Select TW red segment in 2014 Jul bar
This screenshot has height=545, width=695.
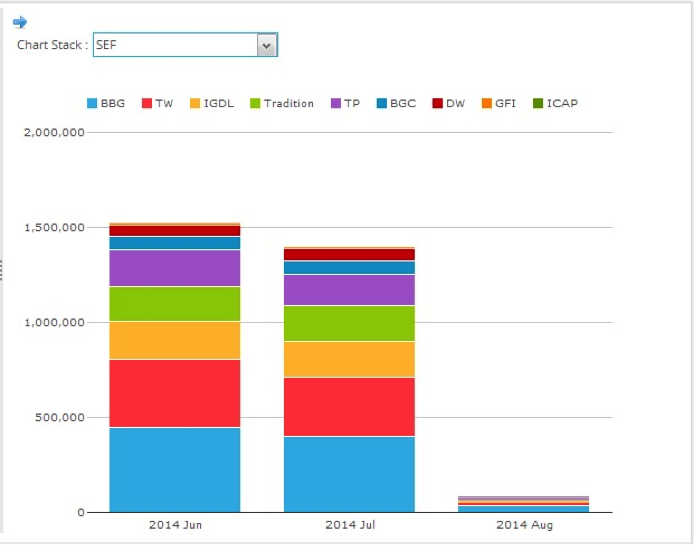pyautogui.click(x=349, y=407)
